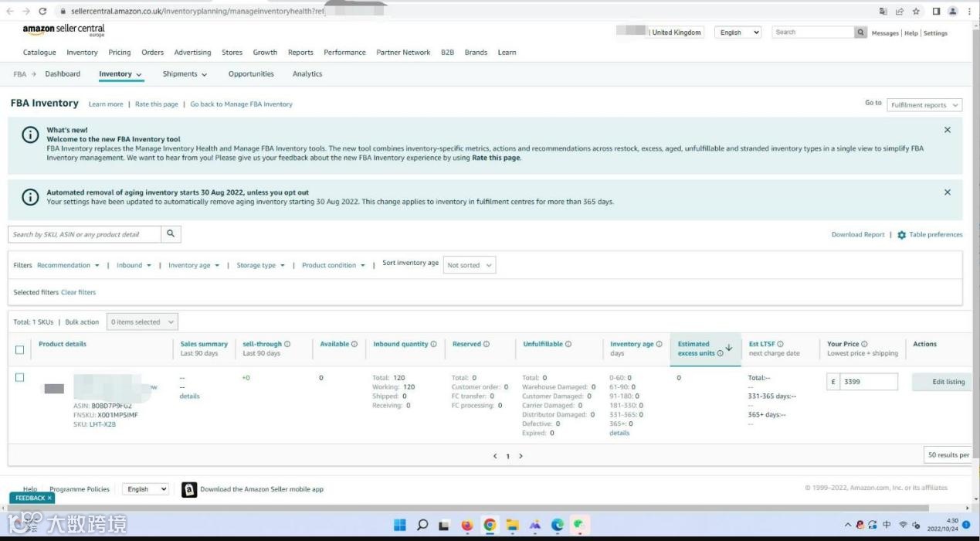Expand the Recommendation filter
This screenshot has height=541, width=980.
[x=68, y=265]
